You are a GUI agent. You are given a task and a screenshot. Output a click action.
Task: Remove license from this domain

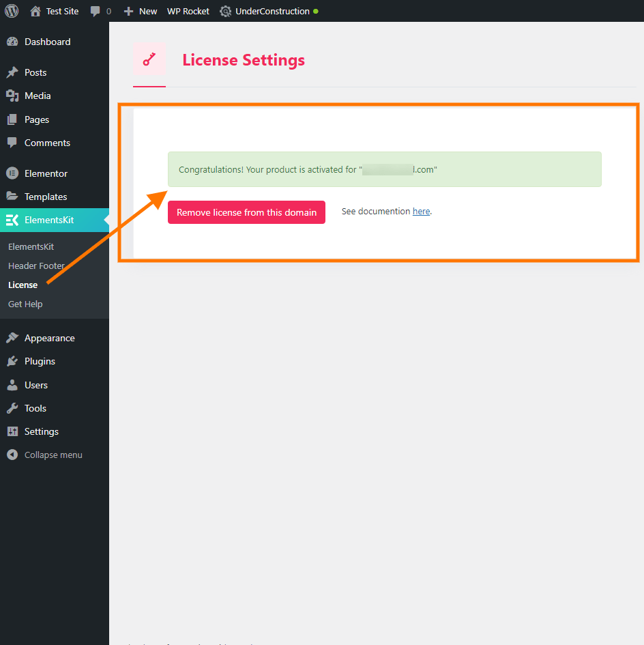point(246,212)
